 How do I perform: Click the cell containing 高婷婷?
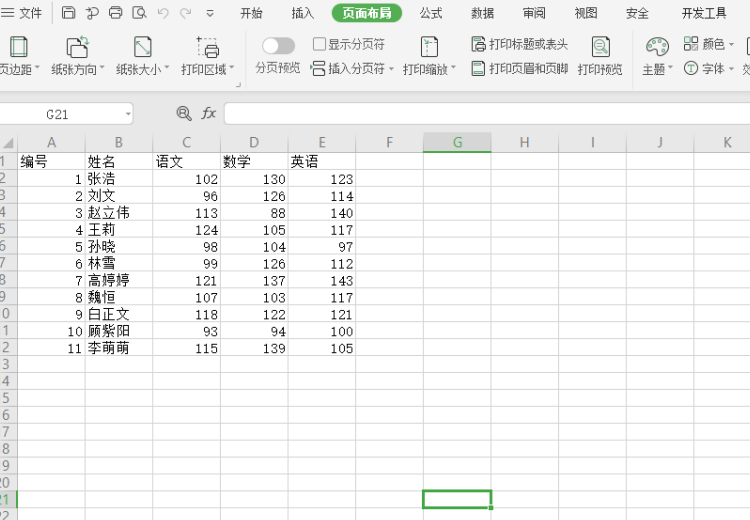point(119,280)
